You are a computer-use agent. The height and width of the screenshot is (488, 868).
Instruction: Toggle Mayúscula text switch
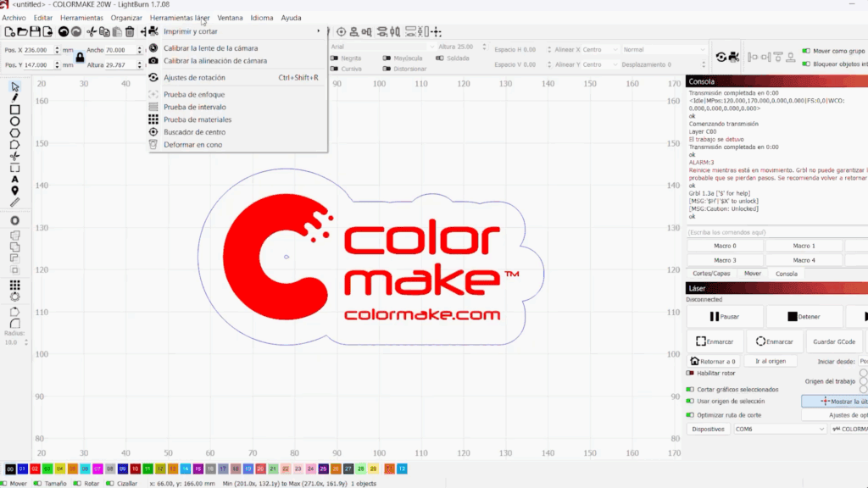point(387,58)
